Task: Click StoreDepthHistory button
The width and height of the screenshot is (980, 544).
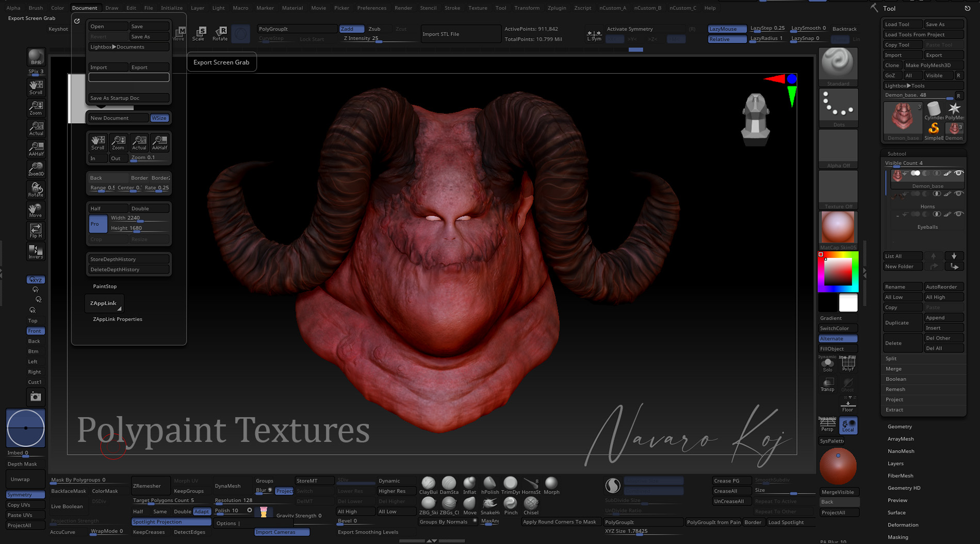Action: [x=128, y=259]
